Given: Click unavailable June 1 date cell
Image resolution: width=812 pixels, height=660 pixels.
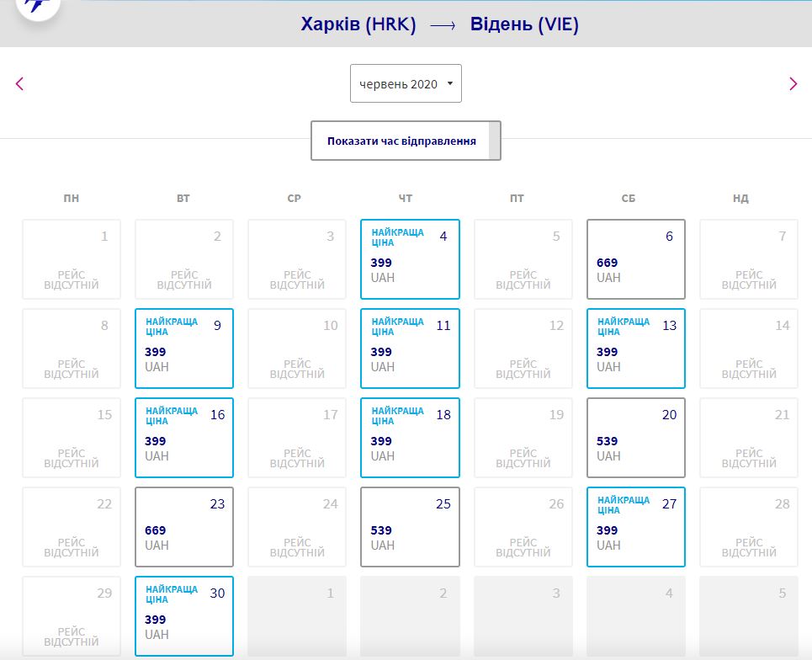Looking at the screenshot, I should tap(72, 259).
